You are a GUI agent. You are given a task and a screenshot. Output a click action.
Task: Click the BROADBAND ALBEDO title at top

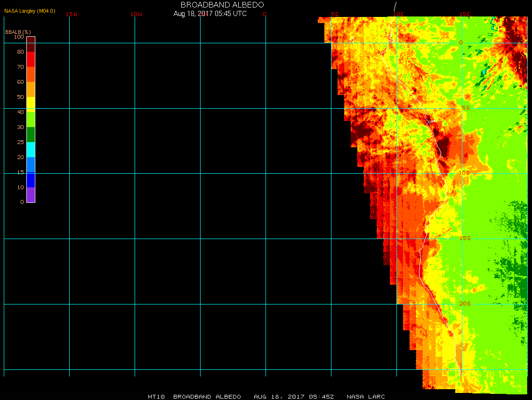point(222,5)
